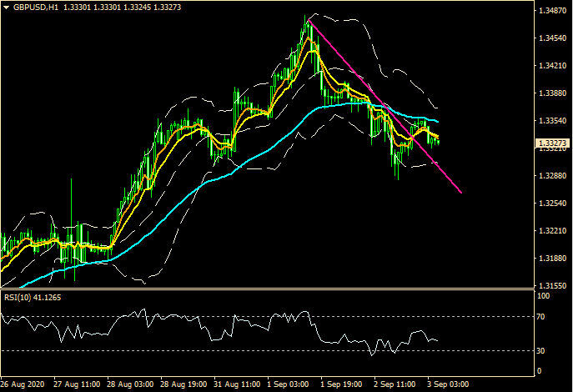Click the divider between chart and RSI panel
This screenshot has height=392, width=573.
pos(267,289)
